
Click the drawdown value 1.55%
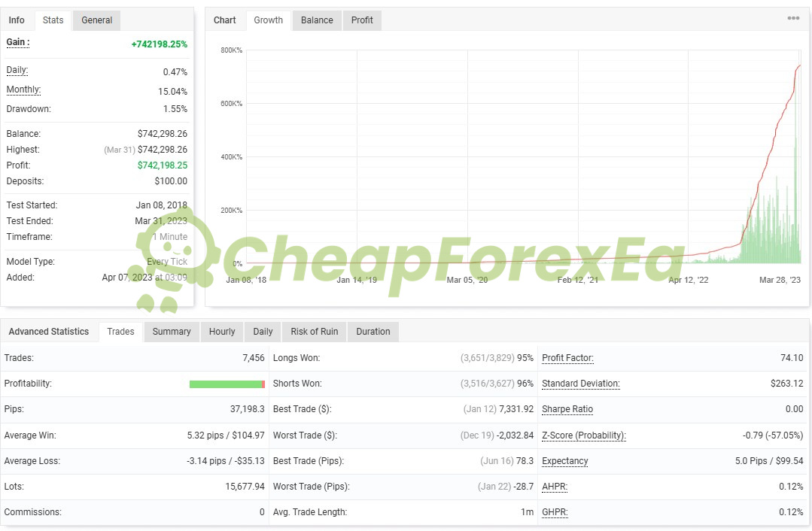tap(175, 109)
